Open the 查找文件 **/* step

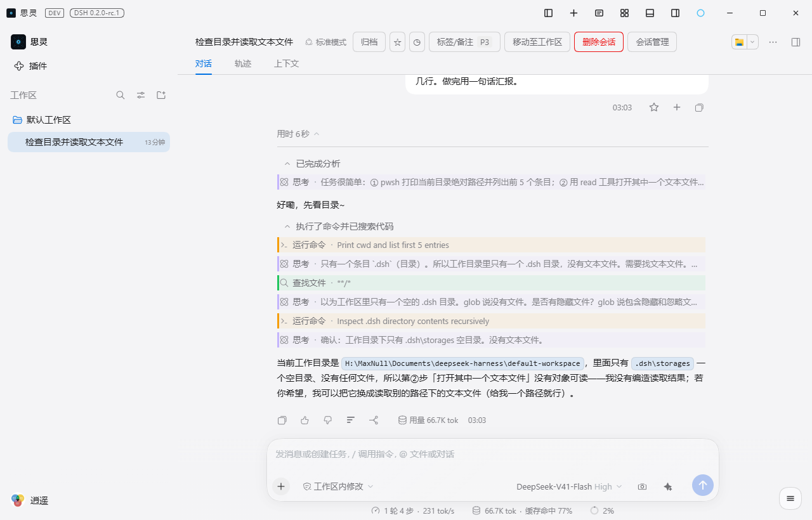pyautogui.click(x=491, y=283)
